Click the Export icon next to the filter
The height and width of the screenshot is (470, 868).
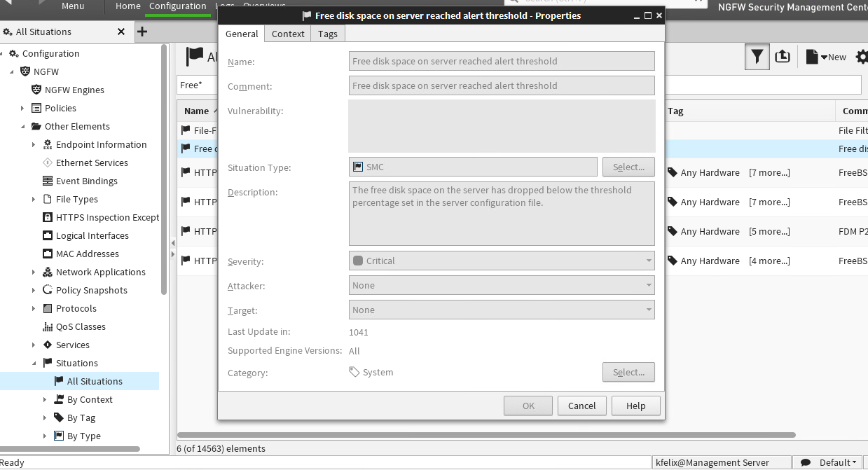pyautogui.click(x=783, y=57)
